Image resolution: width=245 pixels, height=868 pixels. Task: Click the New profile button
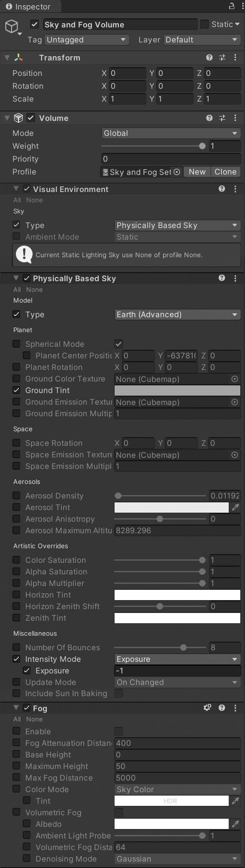197,172
